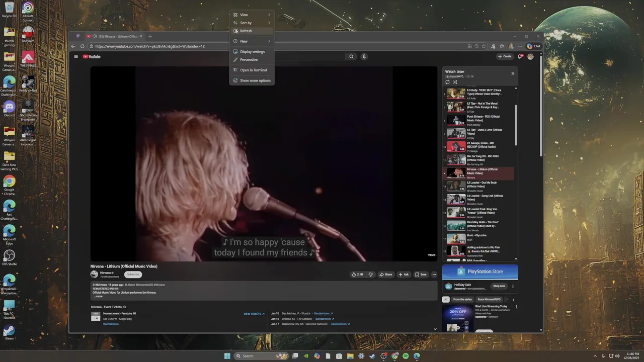
Task: Close the Nirvana Lithium browser tab
Action: pyautogui.click(x=141, y=36)
